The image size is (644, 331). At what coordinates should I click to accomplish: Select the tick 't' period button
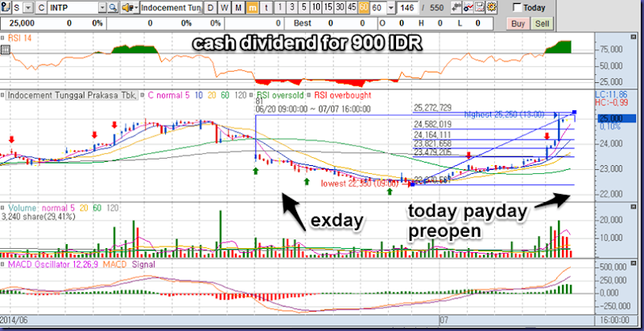[266, 7]
